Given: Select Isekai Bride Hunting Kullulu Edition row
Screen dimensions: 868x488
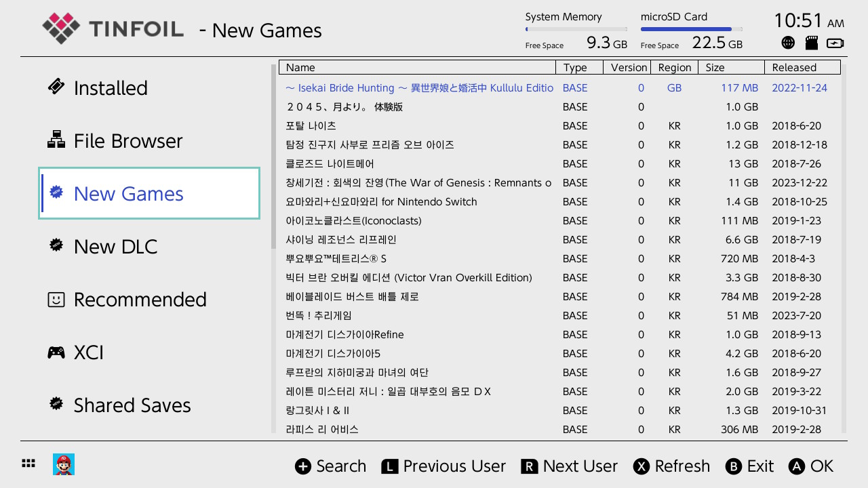Looking at the screenshot, I should 560,87.
